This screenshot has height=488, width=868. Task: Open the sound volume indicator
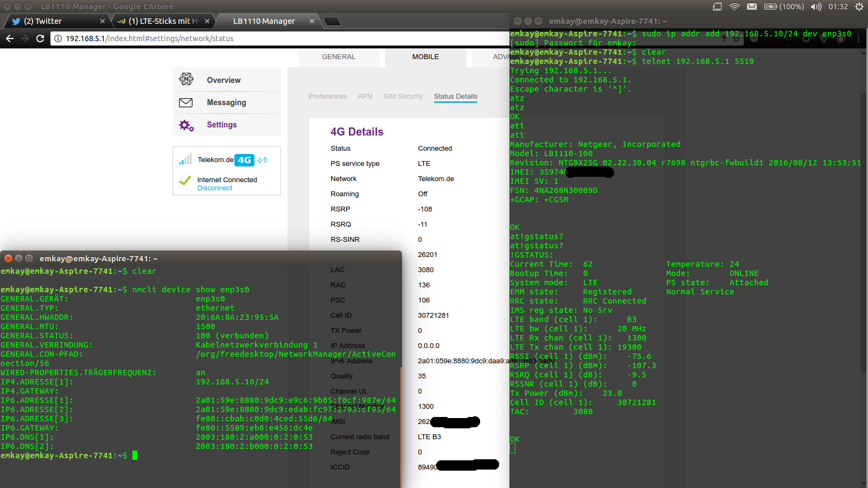tap(816, 7)
